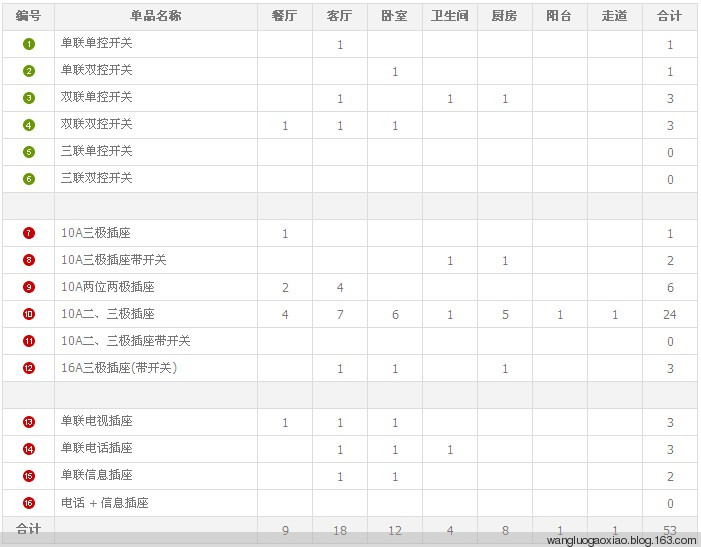The image size is (701, 547).
Task: Select the 餐厅 column header
Action: (x=285, y=16)
